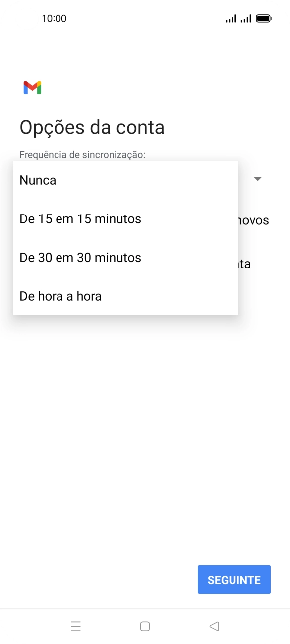Image resolution: width=290 pixels, height=644 pixels.
Task: Select "De 15 em 15 minutos"
Action: 80,218
